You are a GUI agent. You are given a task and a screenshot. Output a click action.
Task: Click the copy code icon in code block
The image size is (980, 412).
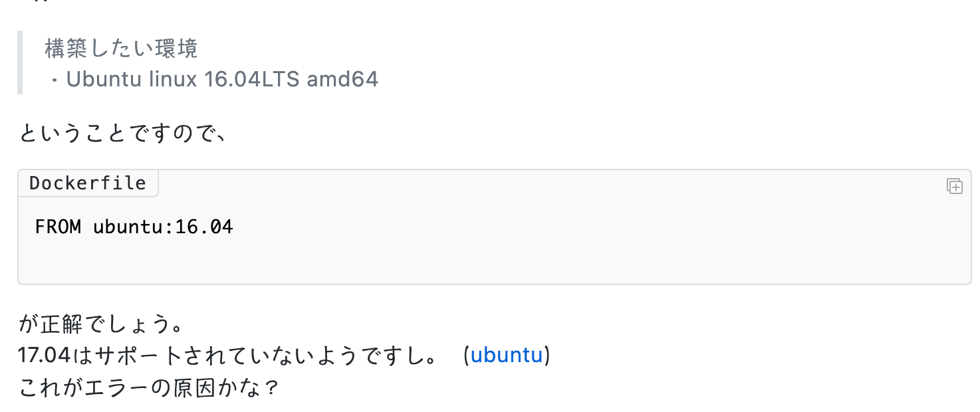click(954, 186)
